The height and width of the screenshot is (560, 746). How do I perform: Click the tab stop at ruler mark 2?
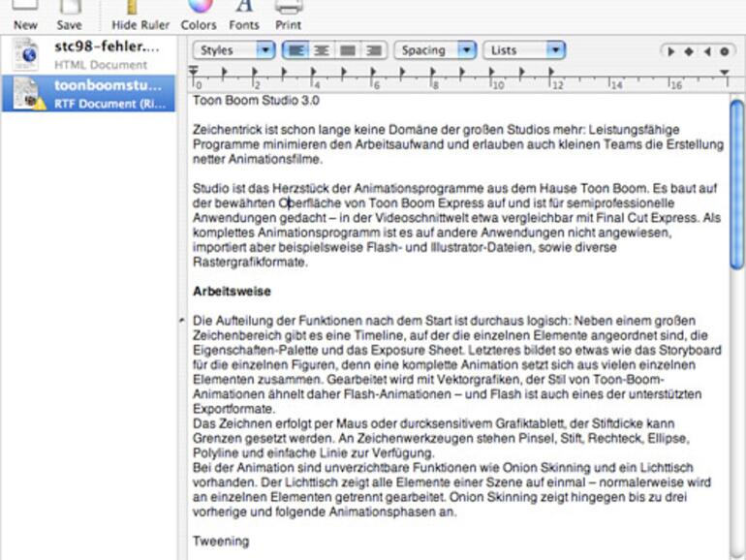click(255, 73)
